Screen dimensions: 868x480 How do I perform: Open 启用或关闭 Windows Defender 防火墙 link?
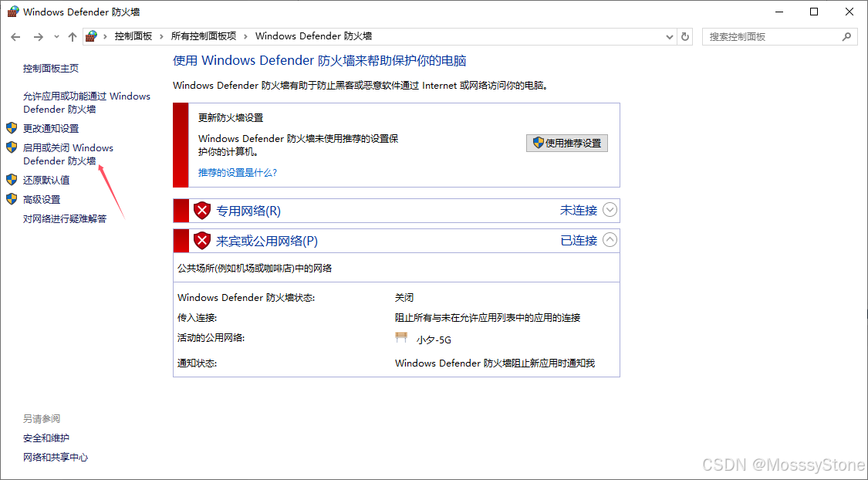tap(68, 154)
